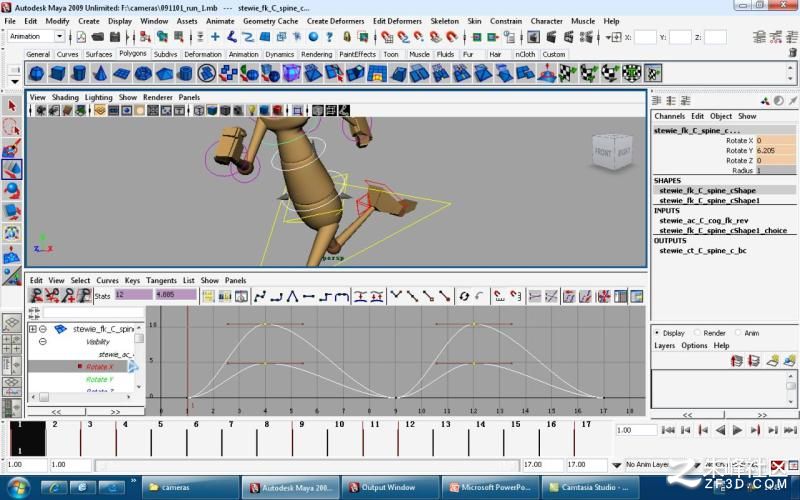Apply spline tangents in Graph Editor
Image resolution: width=800 pixels, height=500 pixels.
click(260, 296)
